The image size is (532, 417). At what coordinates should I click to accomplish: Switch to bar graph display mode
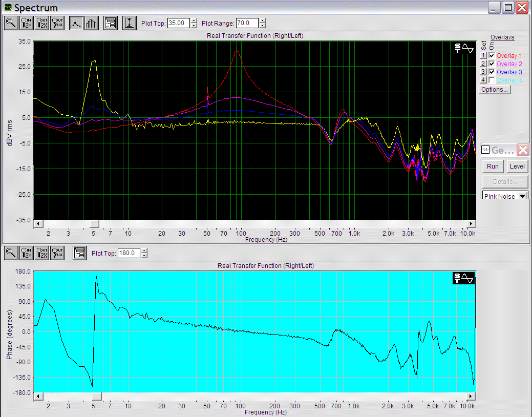coord(91,23)
